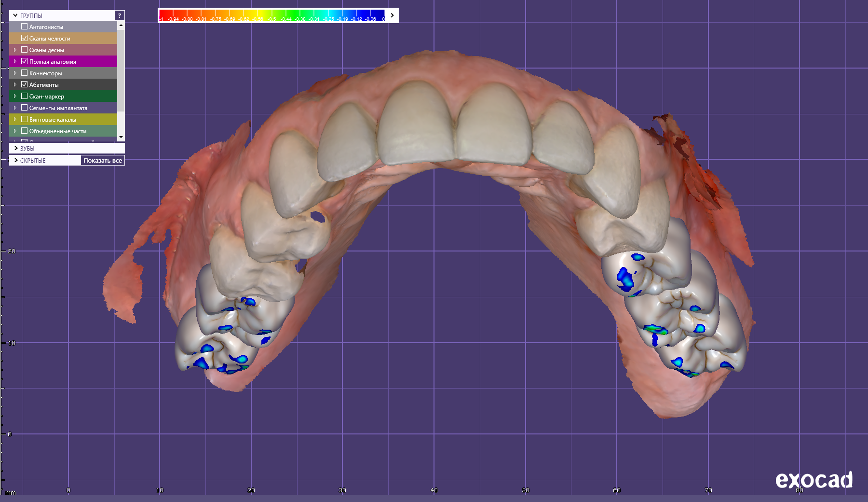Select the Коннекторы group label

pyautogui.click(x=46, y=73)
